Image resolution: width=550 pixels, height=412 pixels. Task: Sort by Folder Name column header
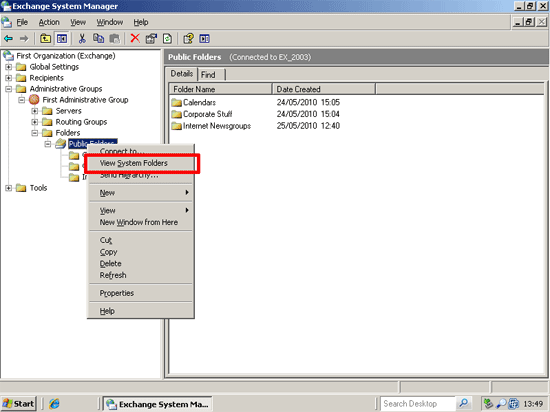(220, 89)
